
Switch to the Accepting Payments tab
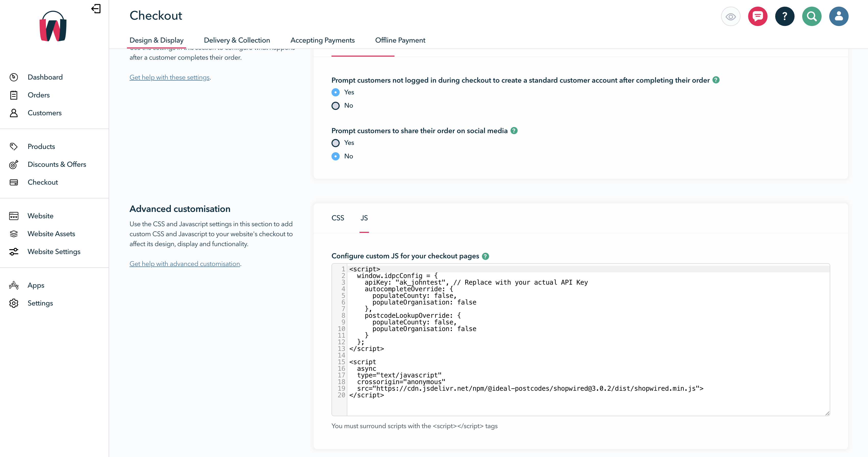click(323, 40)
